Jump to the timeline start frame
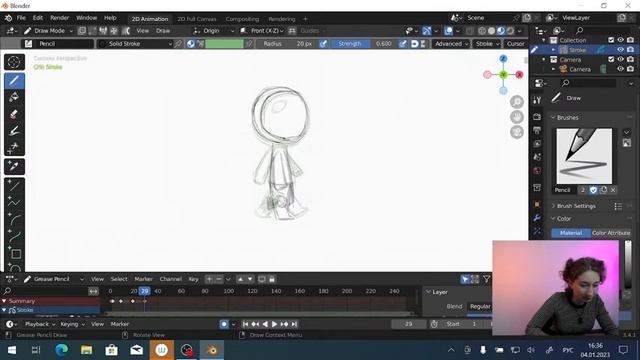 [x=245, y=324]
